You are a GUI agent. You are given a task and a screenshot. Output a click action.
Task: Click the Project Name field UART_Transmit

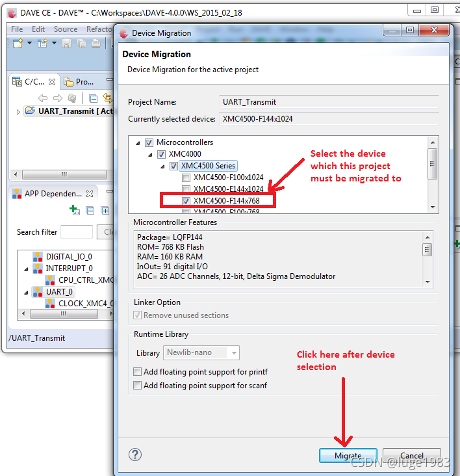pyautogui.click(x=329, y=102)
